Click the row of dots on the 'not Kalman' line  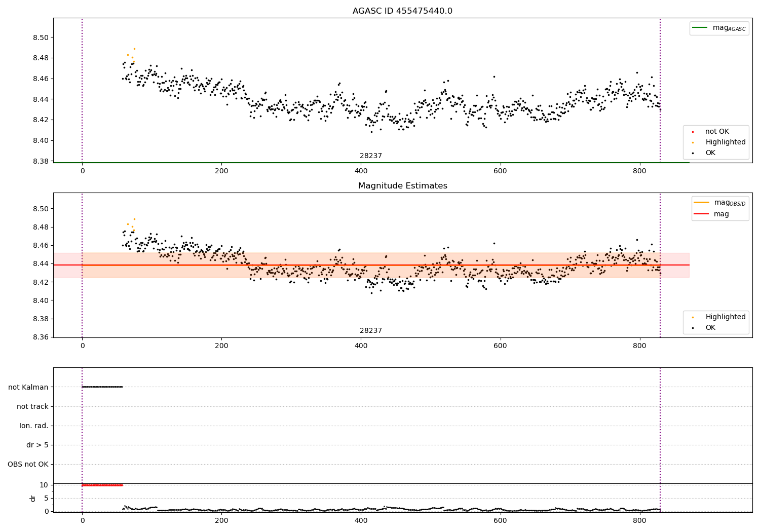click(x=102, y=387)
